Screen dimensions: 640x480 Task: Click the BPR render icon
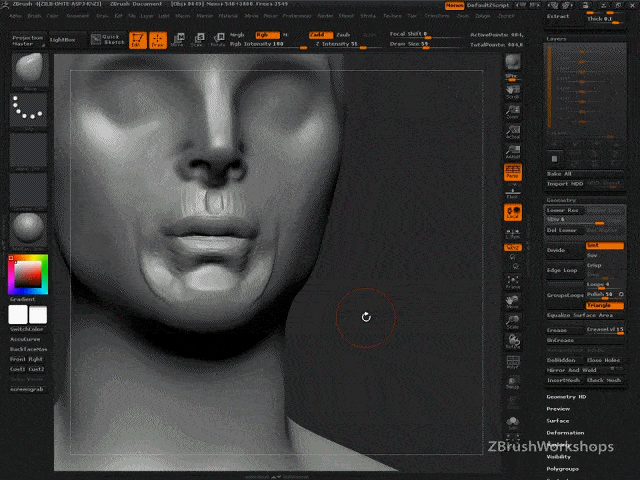[513, 62]
